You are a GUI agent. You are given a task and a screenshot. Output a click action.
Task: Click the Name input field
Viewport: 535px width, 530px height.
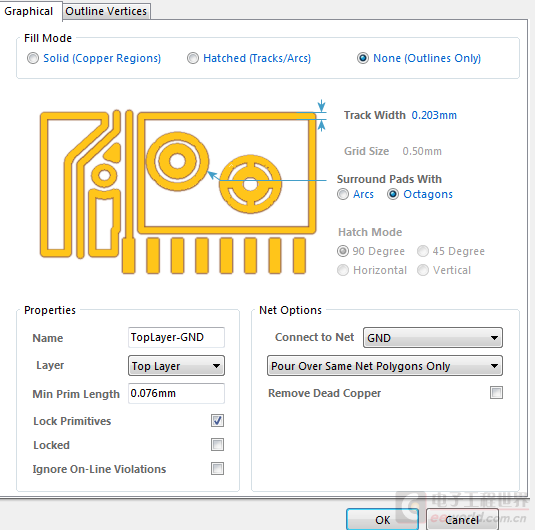(x=176, y=337)
